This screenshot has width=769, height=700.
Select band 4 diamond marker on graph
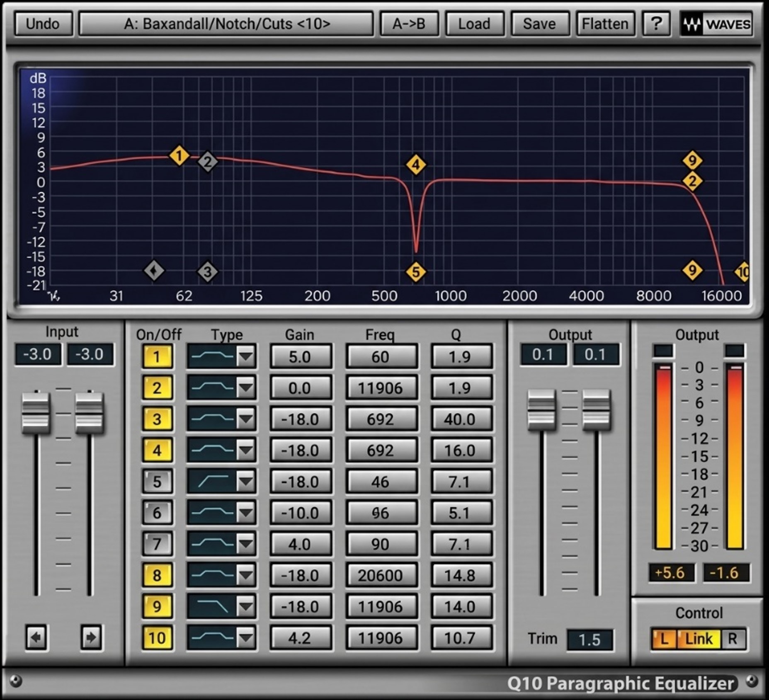pos(416,165)
